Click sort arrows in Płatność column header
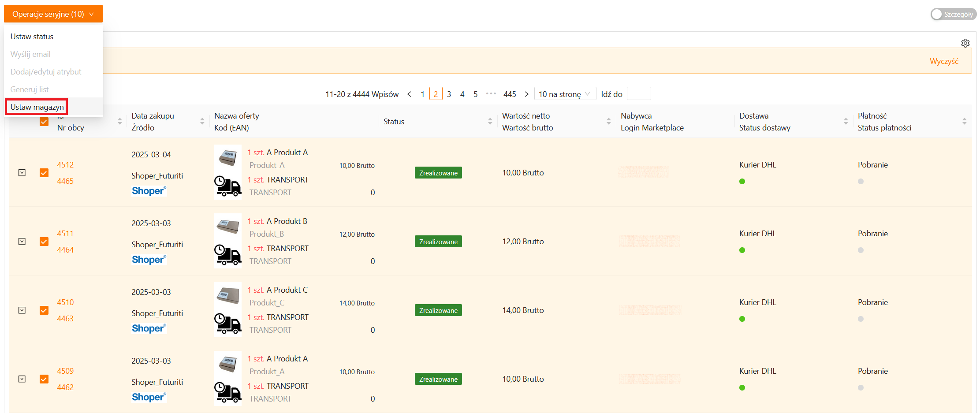The width and height of the screenshot is (980, 413). pyautogui.click(x=964, y=122)
